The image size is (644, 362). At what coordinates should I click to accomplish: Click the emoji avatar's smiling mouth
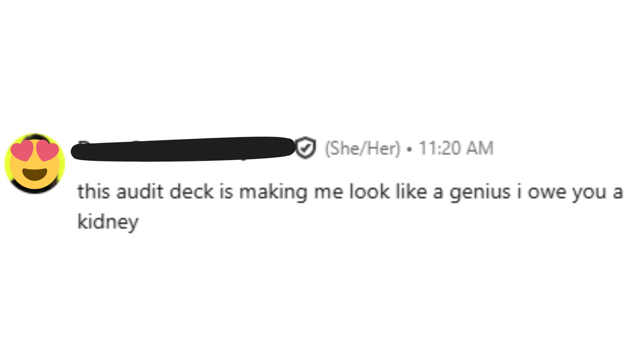[35, 174]
